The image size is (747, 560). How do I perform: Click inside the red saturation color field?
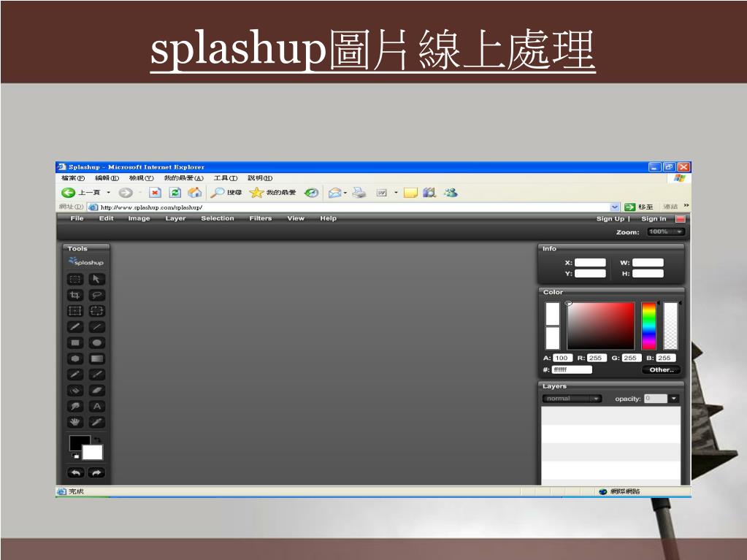[x=601, y=326]
